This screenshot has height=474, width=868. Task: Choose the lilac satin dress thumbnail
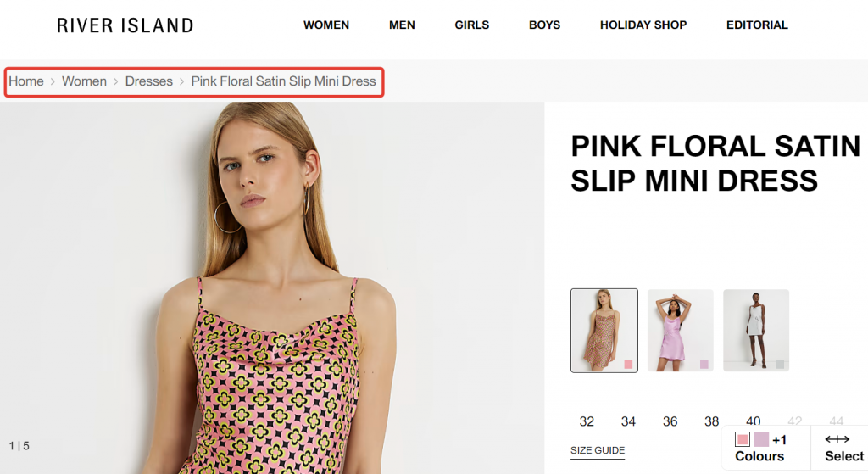coord(680,331)
